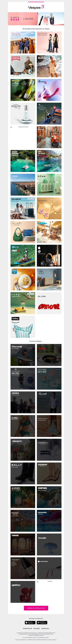Open the Carte Rose Lancôme banner
72x644 pixels.
tap(36, 19)
